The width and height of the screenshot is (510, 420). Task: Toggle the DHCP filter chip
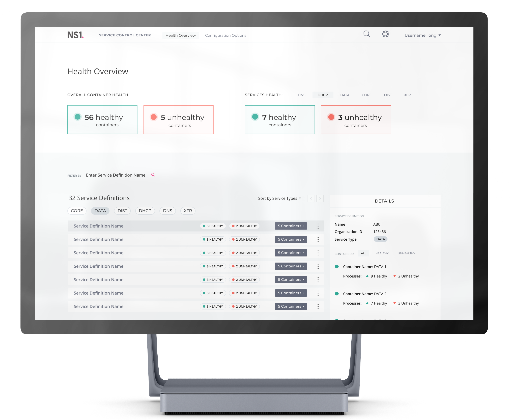(x=145, y=211)
